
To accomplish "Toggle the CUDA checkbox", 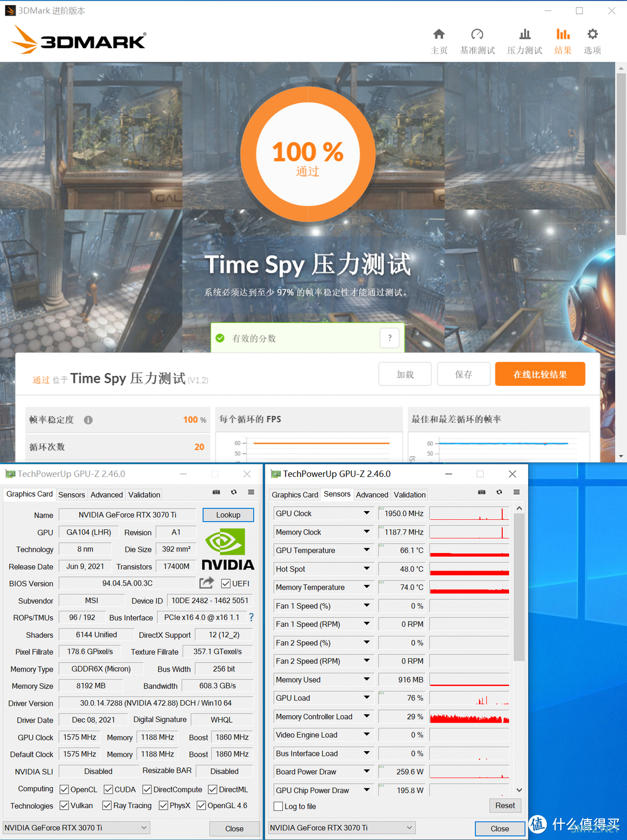I will (x=109, y=789).
